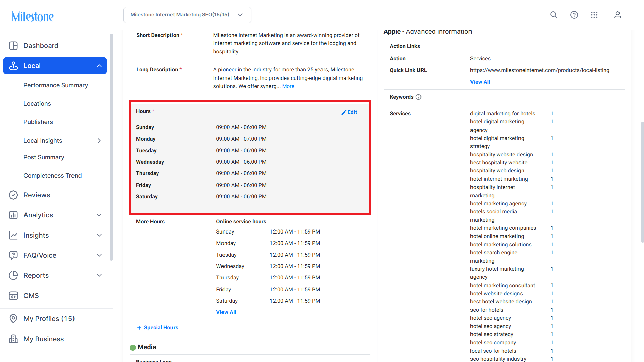Click Services value next to Action
This screenshot has width=644, height=362.
tap(480, 59)
